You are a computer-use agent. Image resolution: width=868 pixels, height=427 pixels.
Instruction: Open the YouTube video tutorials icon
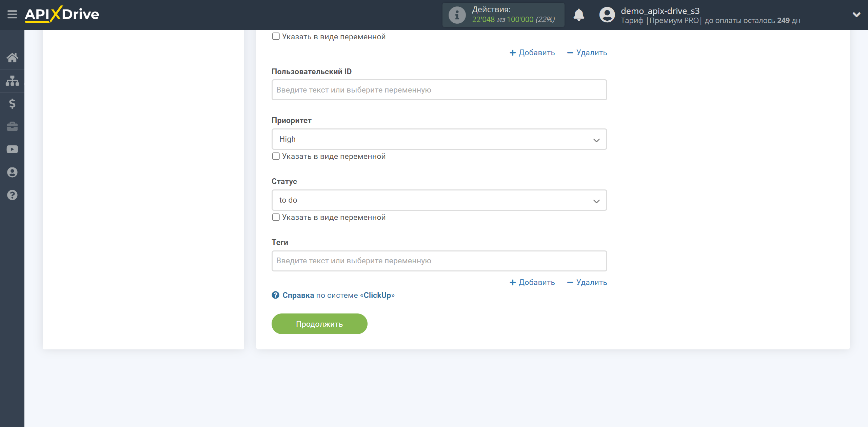pyautogui.click(x=12, y=149)
